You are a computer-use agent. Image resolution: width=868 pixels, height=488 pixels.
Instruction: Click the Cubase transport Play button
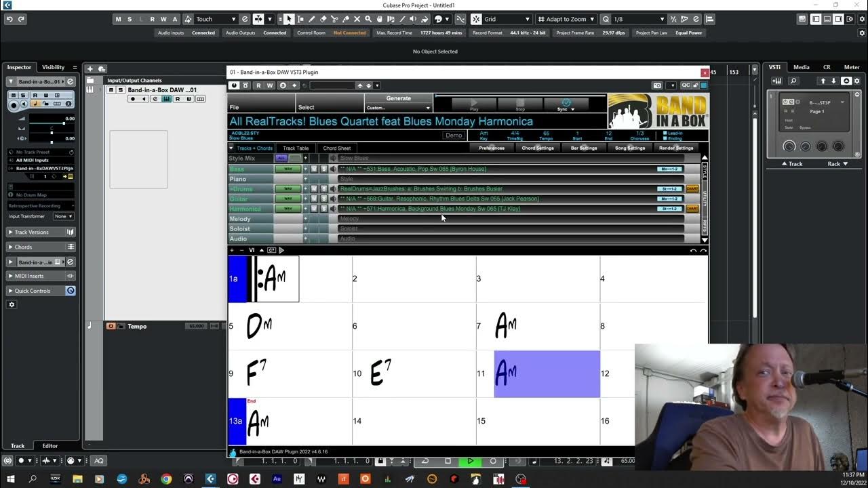(x=470, y=461)
